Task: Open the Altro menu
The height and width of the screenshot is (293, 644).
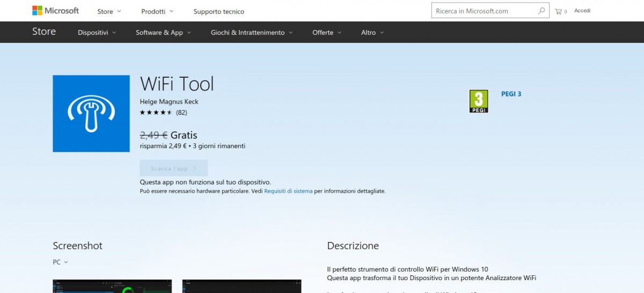Action: [x=372, y=33]
